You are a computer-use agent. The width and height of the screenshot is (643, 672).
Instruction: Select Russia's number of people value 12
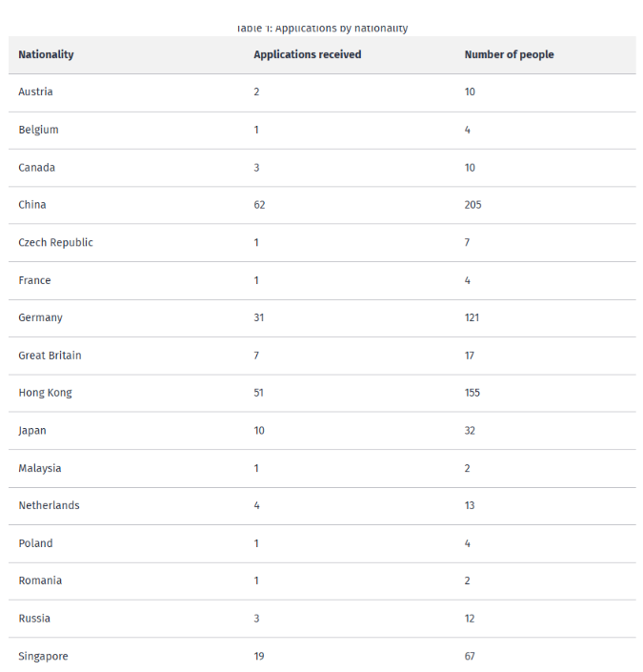click(470, 619)
